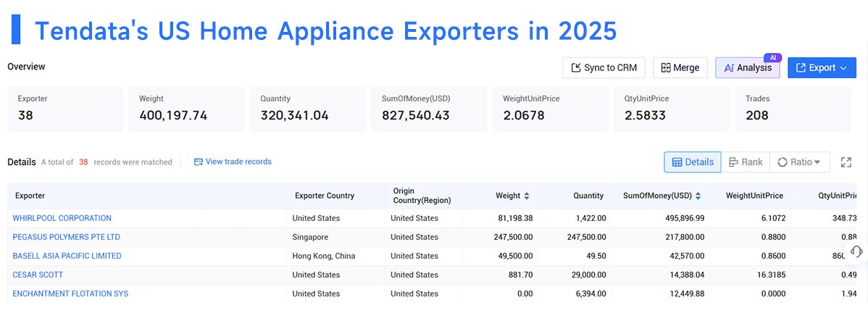Open the Export dropdown
Image resolution: width=868 pixels, height=321 pixels.
[822, 67]
